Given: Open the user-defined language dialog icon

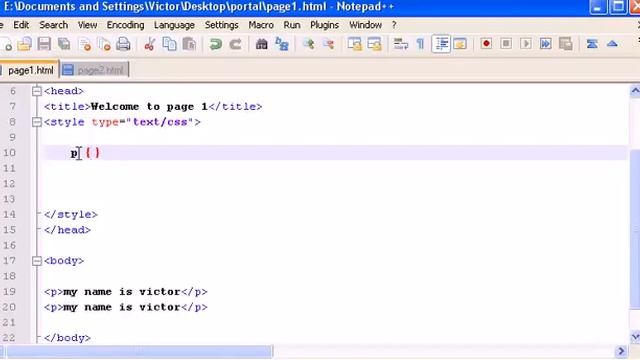Looking at the screenshot, I should (460, 44).
